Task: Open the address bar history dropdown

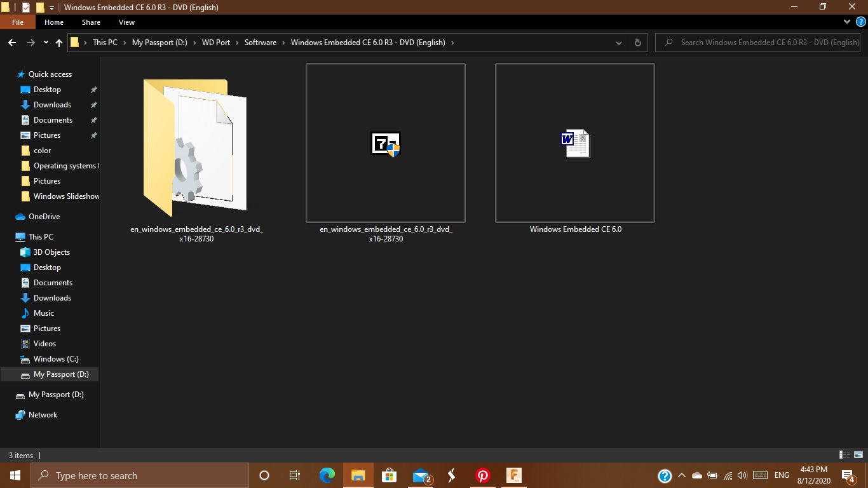Action: [619, 43]
